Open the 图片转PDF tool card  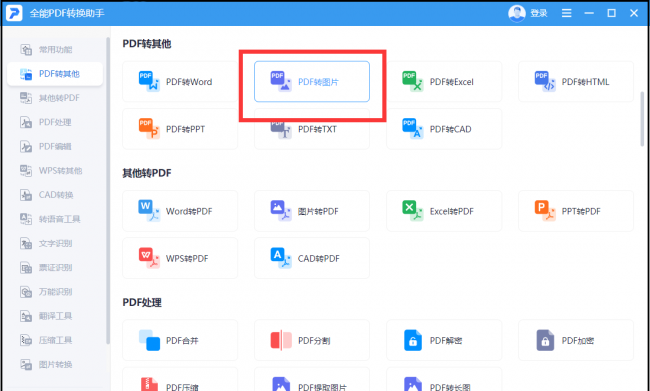click(x=312, y=211)
